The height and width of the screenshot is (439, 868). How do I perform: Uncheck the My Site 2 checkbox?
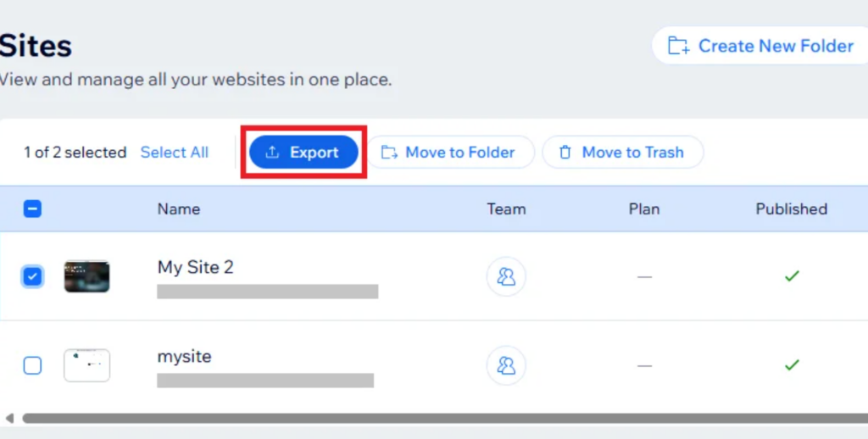click(x=32, y=276)
